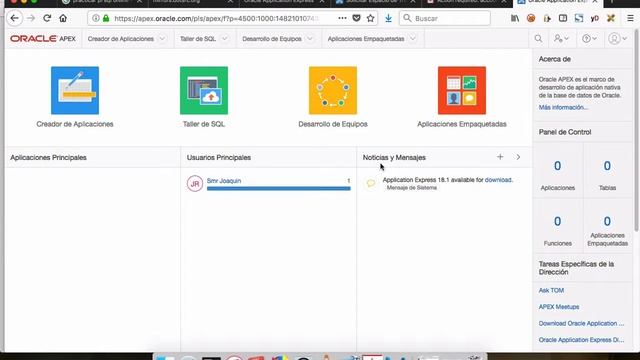Viewport: 640px width, 360px height.
Task: Click the downloads arrow icon
Action: click(388, 18)
